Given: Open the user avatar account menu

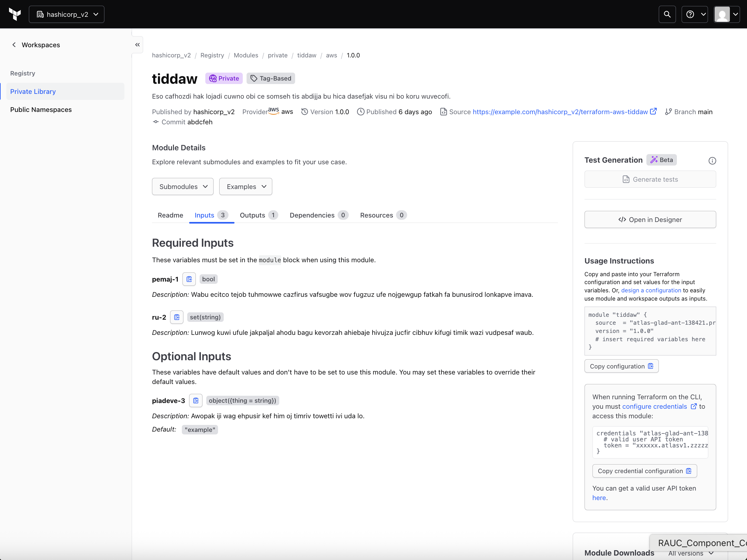Looking at the screenshot, I should pyautogui.click(x=727, y=14).
